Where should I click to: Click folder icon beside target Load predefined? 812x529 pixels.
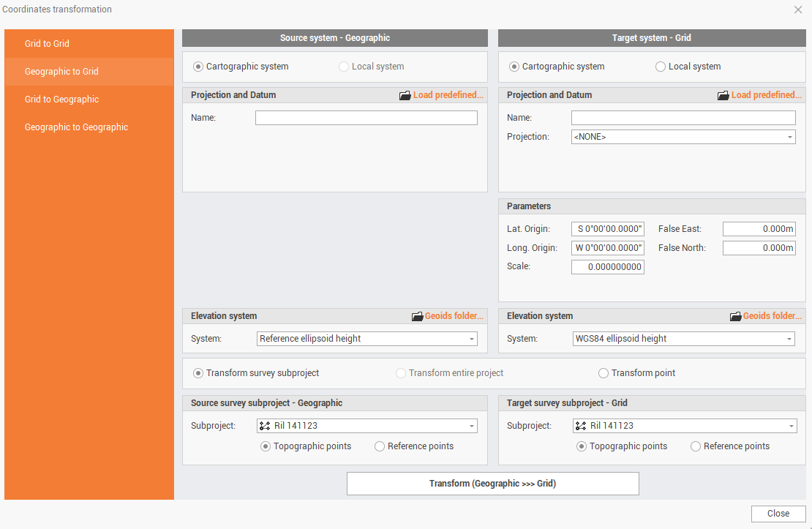tap(723, 95)
